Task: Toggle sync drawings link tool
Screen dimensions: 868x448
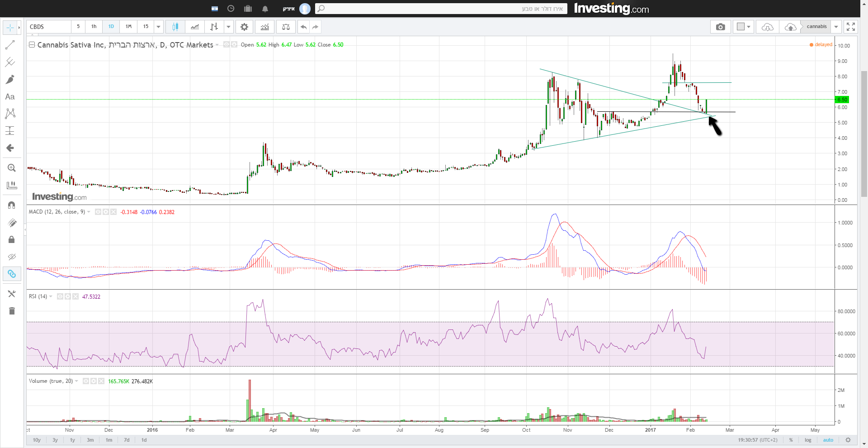Action: [x=12, y=274]
